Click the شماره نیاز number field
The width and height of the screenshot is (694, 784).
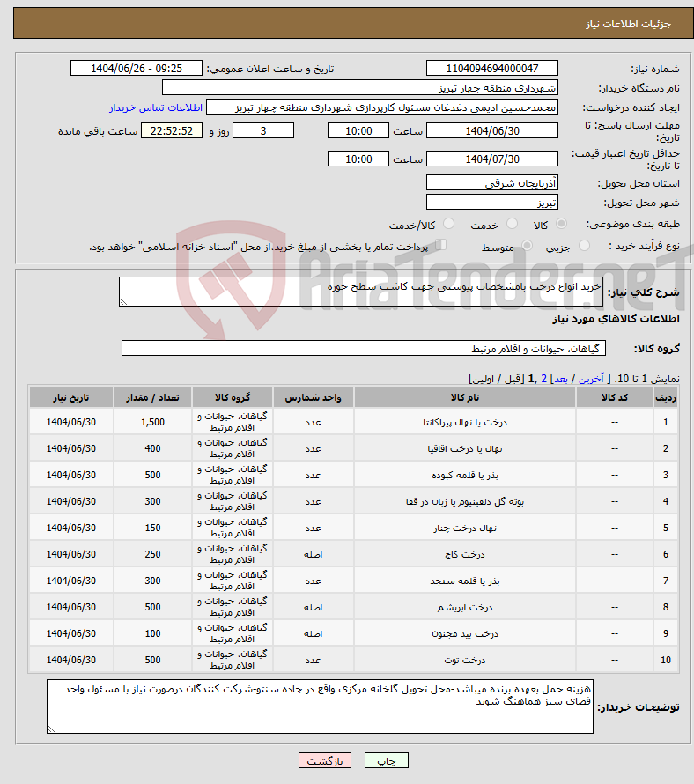(492, 68)
